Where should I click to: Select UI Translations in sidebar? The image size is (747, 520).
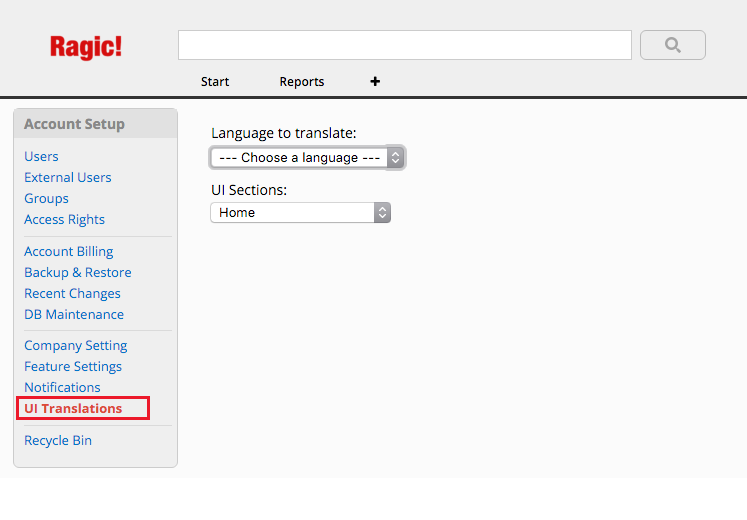(x=73, y=409)
